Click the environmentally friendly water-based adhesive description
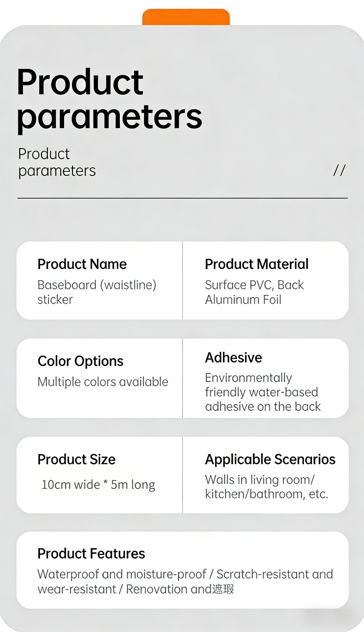 tap(263, 392)
